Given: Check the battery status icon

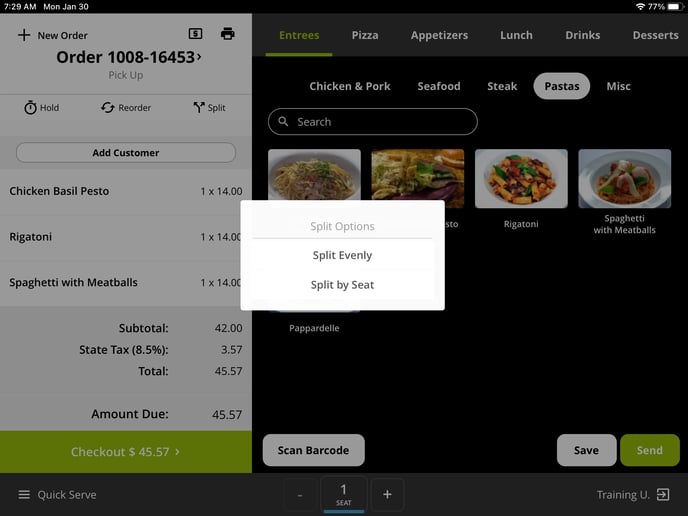Looking at the screenshot, I should [675, 7].
